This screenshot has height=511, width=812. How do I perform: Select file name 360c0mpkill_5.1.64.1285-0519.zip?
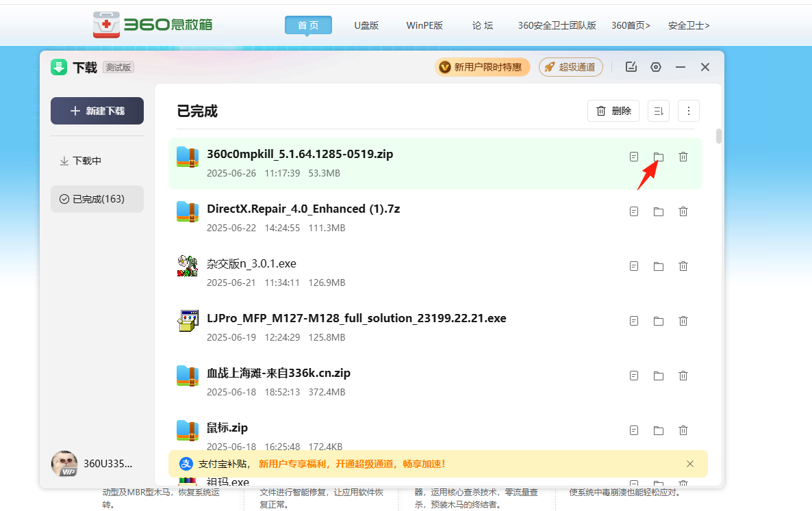300,154
